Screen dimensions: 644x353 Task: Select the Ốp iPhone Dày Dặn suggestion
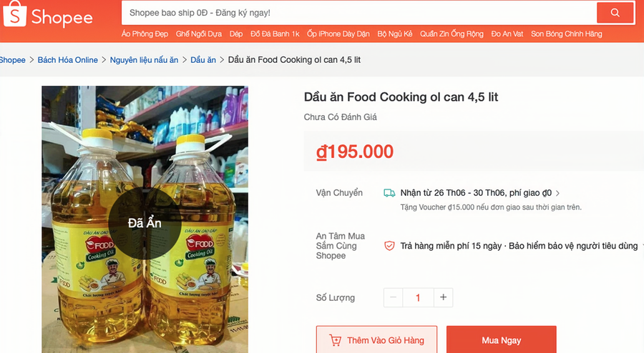338,34
